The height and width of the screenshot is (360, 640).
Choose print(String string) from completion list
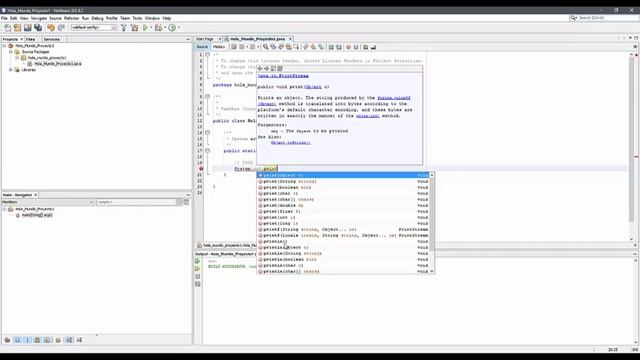[343, 182]
